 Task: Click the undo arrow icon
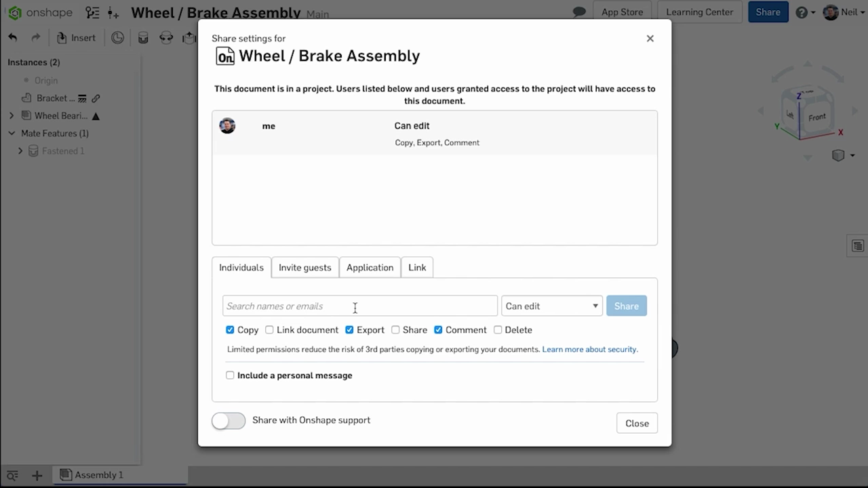13,37
